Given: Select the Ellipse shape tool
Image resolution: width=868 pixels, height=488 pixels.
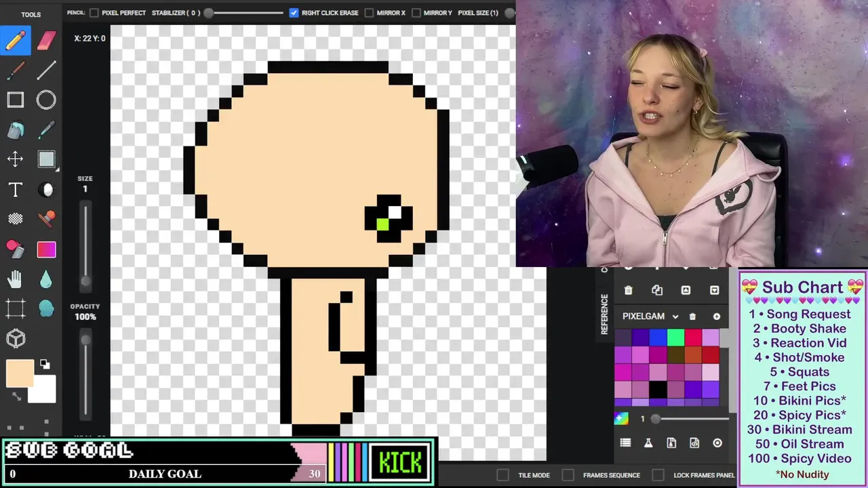Looking at the screenshot, I should tap(46, 100).
